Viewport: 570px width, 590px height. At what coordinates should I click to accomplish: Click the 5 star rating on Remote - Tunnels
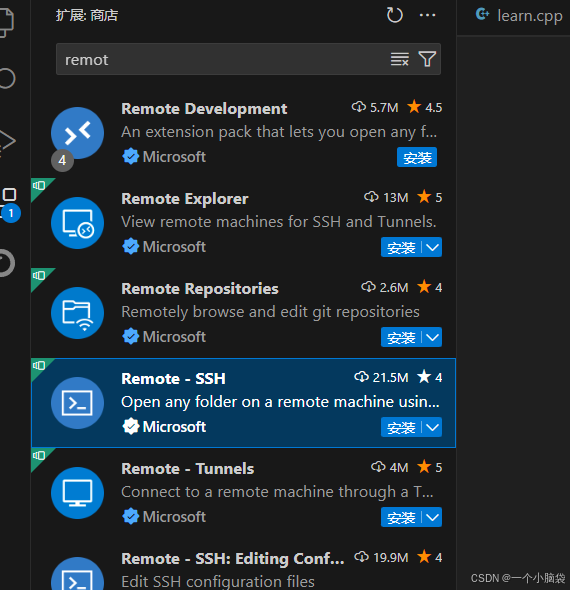tap(430, 467)
